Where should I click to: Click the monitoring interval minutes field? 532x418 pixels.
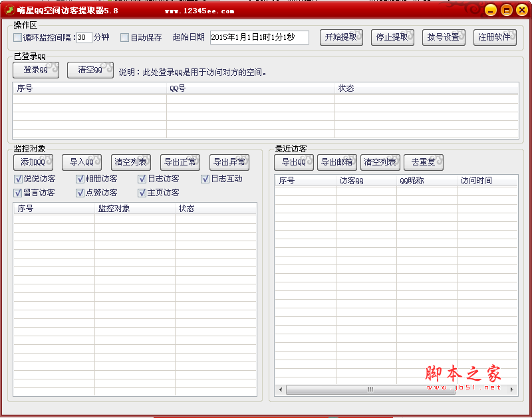click(84, 37)
